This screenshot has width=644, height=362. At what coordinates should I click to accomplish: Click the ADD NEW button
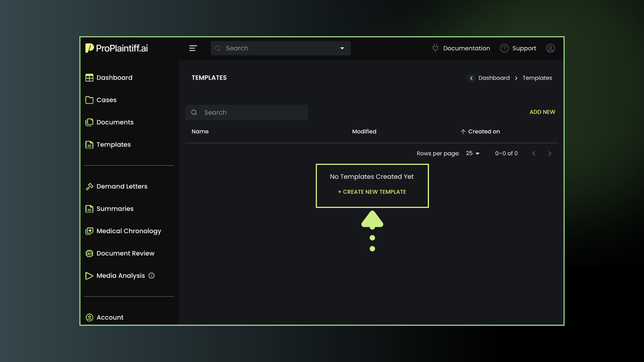(542, 112)
